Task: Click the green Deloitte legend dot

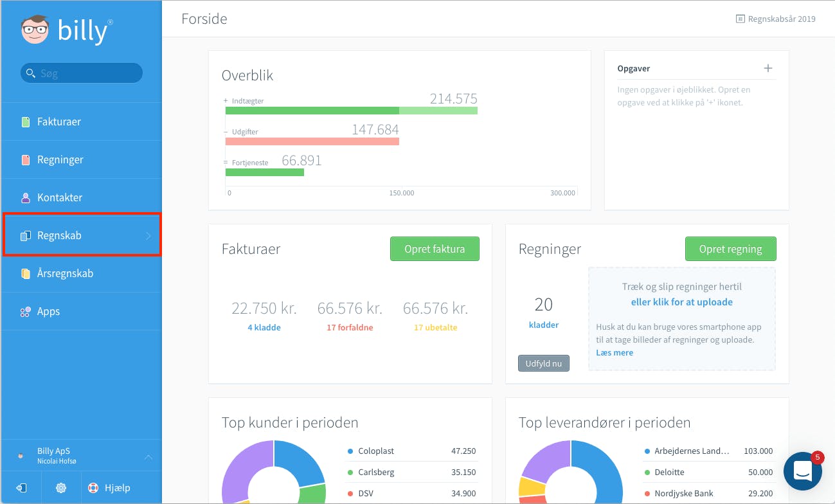Action: 647,473
